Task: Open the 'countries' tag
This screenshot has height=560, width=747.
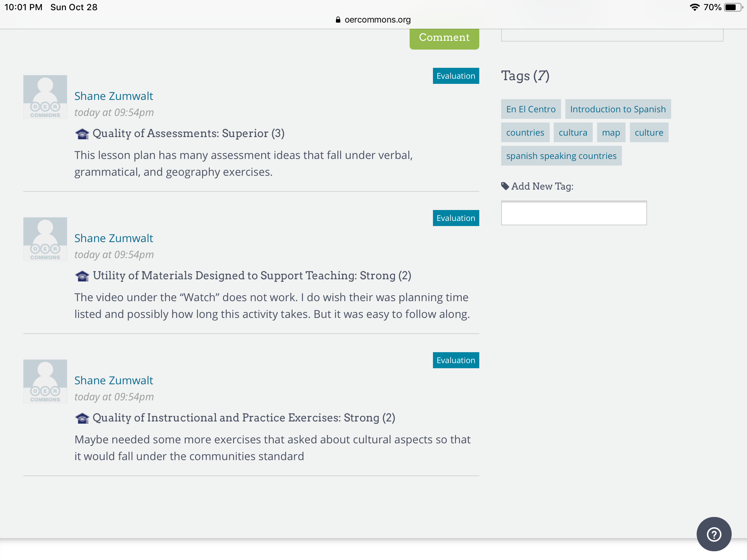Action: (x=525, y=132)
